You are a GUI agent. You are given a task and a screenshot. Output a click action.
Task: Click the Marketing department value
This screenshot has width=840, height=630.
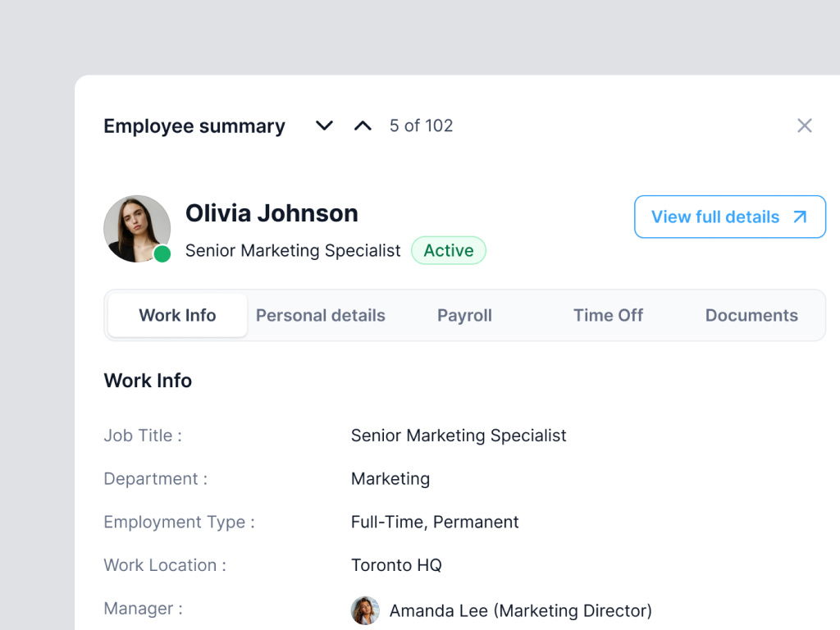click(390, 478)
